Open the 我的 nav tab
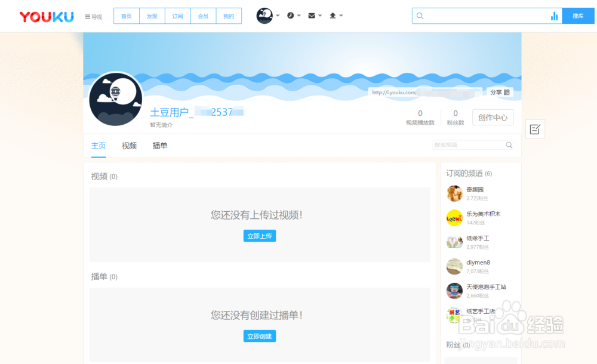The image size is (597, 364). (229, 16)
